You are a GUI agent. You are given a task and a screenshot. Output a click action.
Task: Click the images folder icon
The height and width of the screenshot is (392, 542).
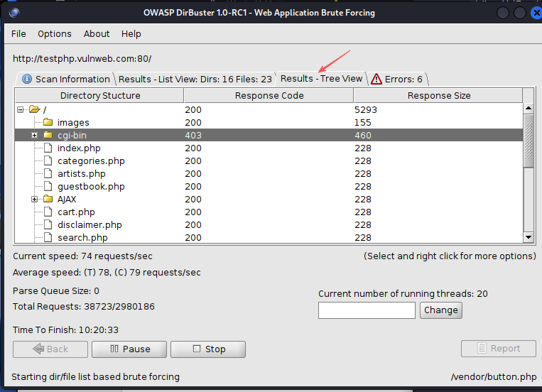(x=48, y=122)
